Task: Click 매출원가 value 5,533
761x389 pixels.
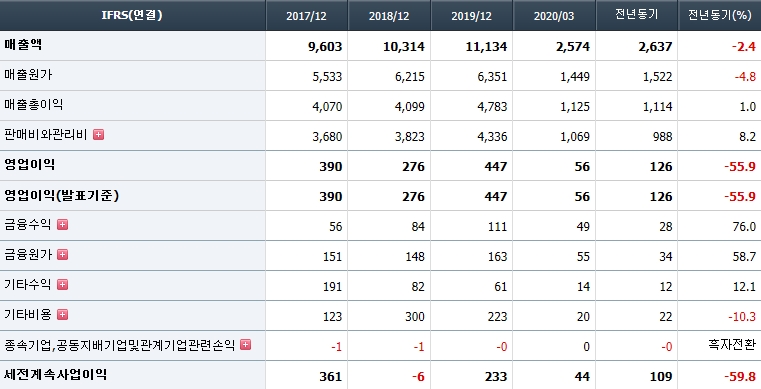Action: coord(327,77)
